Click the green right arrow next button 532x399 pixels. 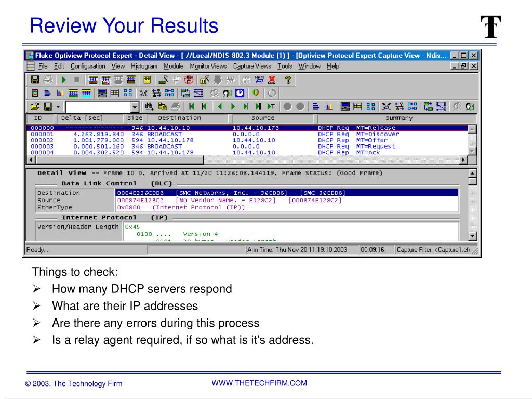233,107
